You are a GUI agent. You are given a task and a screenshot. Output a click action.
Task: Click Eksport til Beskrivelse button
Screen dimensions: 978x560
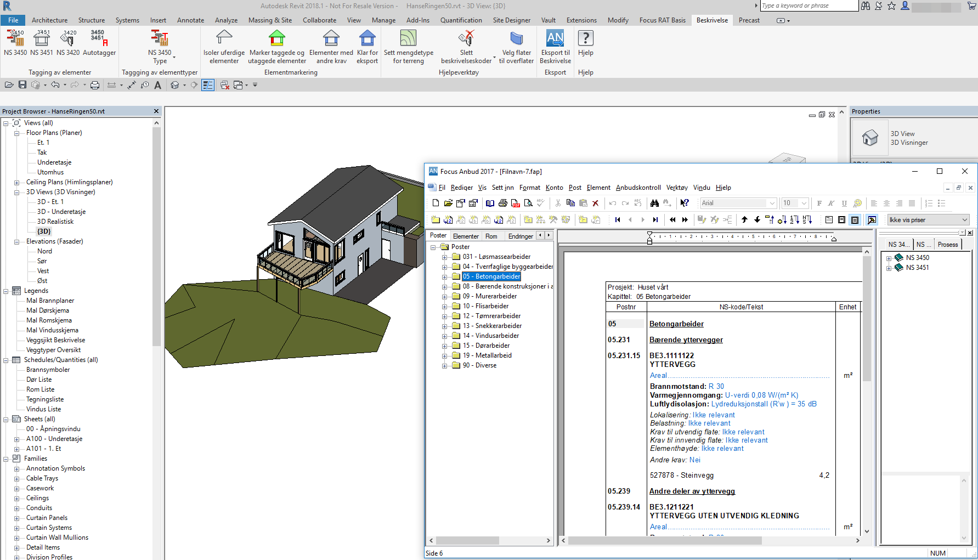tap(555, 47)
